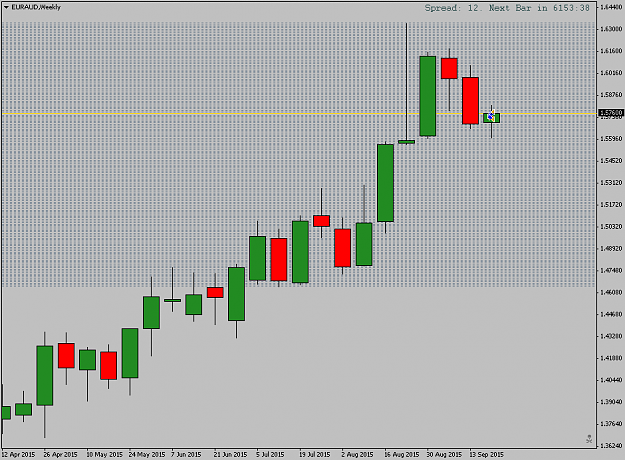
Task: Open the chart menu triangle beside EURAUD,Weekly
Action: (x=6, y=7)
